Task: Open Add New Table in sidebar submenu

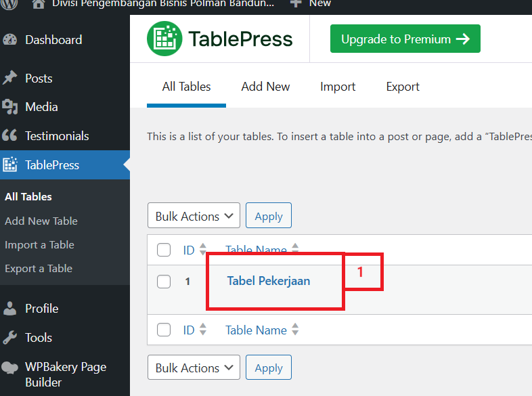Action: (41, 221)
